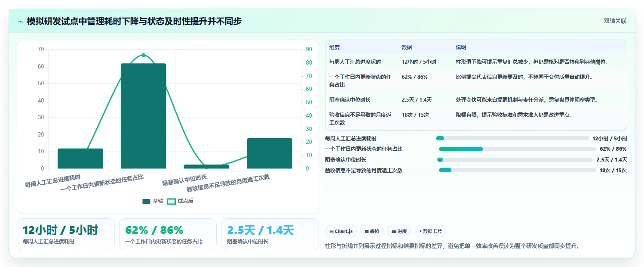Viewport: 644px width, 267px height.
Task: Click the 验收信息不足导致的月度返工次数 progress bar
Action: click(517, 170)
